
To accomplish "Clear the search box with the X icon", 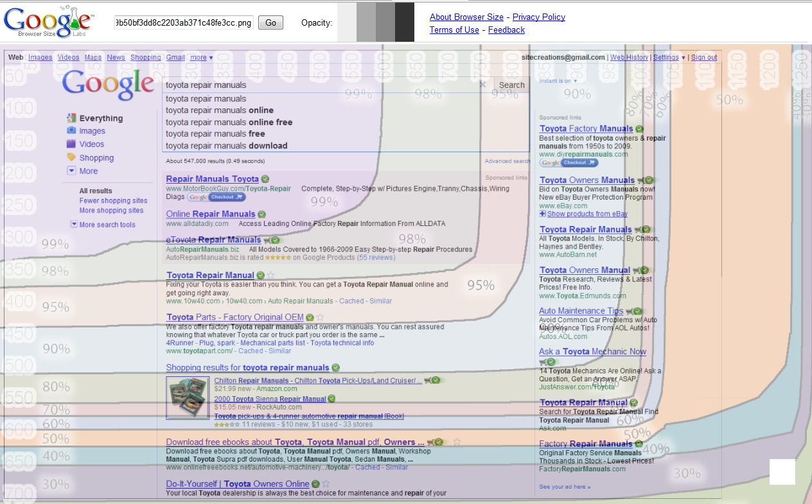I will click(x=482, y=85).
